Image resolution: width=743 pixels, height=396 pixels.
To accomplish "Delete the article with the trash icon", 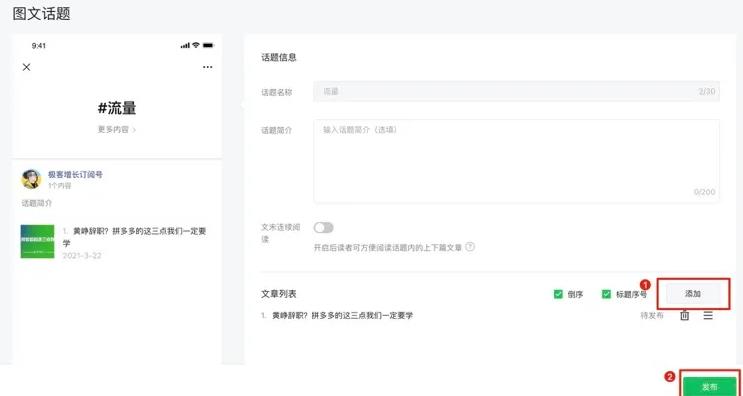I will [x=685, y=315].
